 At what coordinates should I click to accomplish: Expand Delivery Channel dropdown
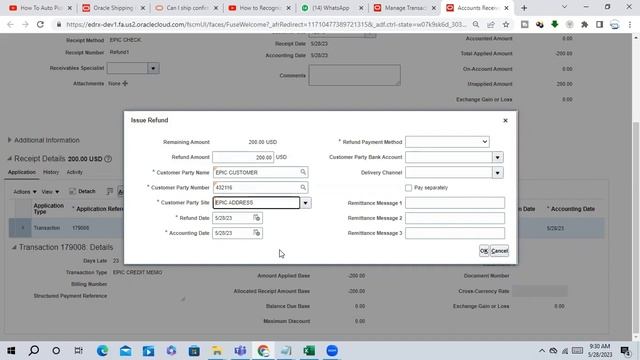[498, 173]
